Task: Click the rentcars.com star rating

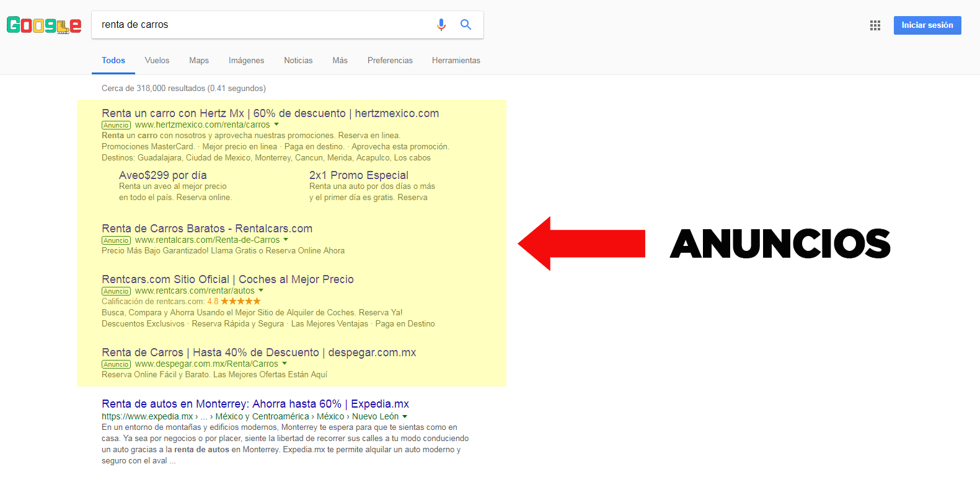Action: coord(241,302)
